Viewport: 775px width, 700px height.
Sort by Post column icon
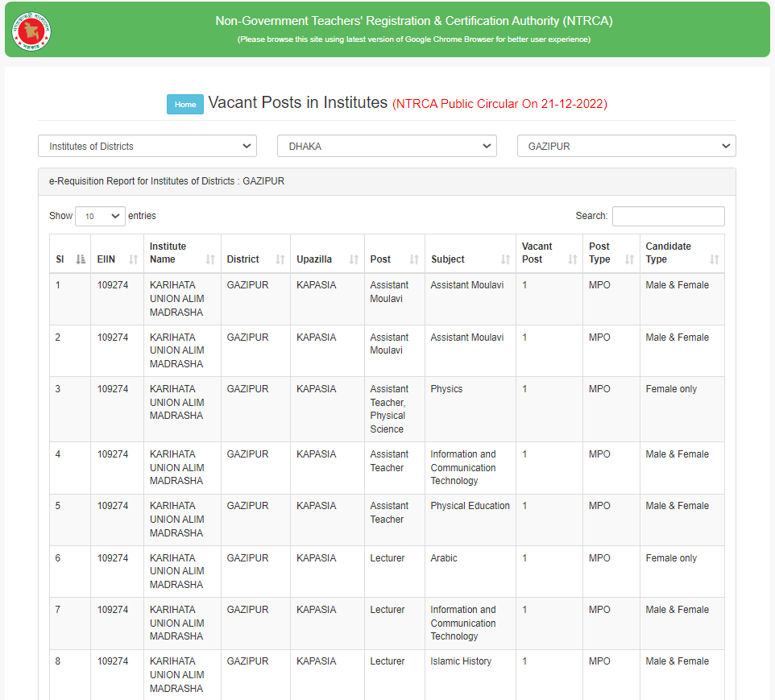tap(414, 259)
